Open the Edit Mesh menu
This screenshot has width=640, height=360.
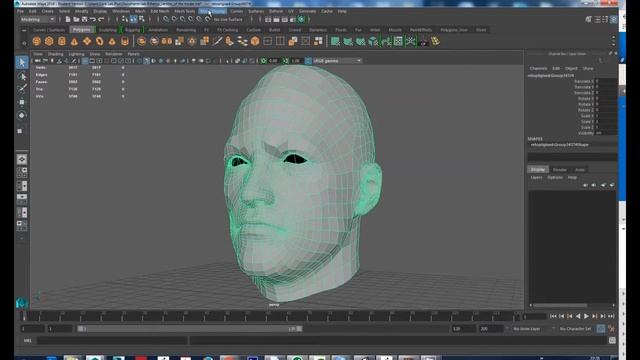(x=160, y=11)
